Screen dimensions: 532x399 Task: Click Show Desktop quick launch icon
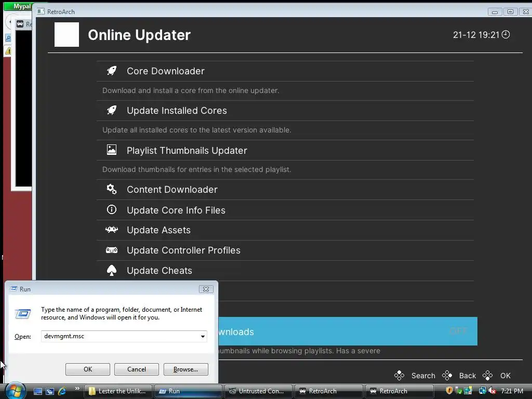(37, 391)
